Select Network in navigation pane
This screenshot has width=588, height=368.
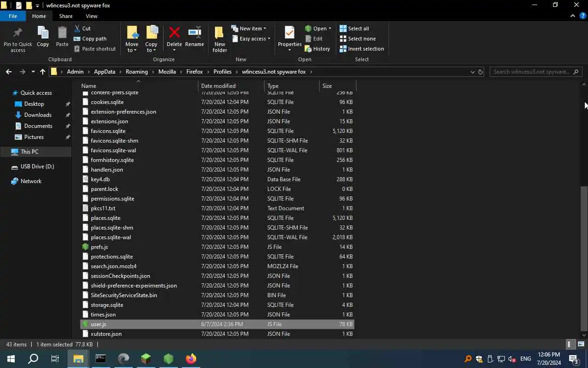[x=31, y=181]
